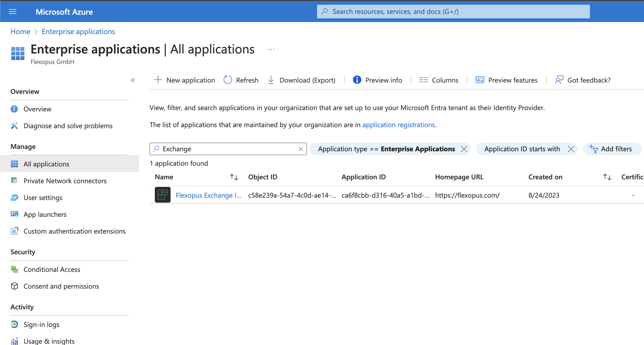644x345 pixels.
Task: Open the Azure portal hamburger menu
Action: pos(13,12)
